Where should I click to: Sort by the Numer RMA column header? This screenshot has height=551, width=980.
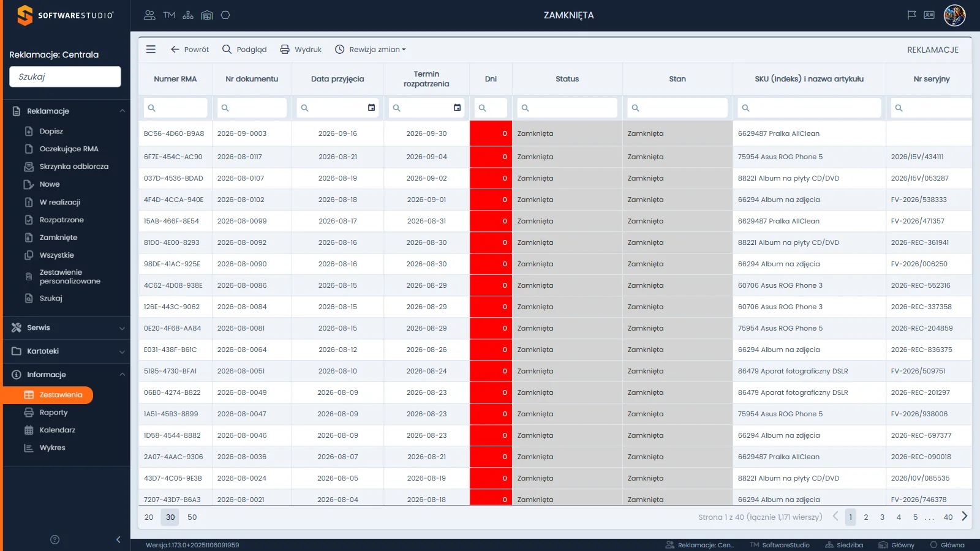(x=176, y=79)
